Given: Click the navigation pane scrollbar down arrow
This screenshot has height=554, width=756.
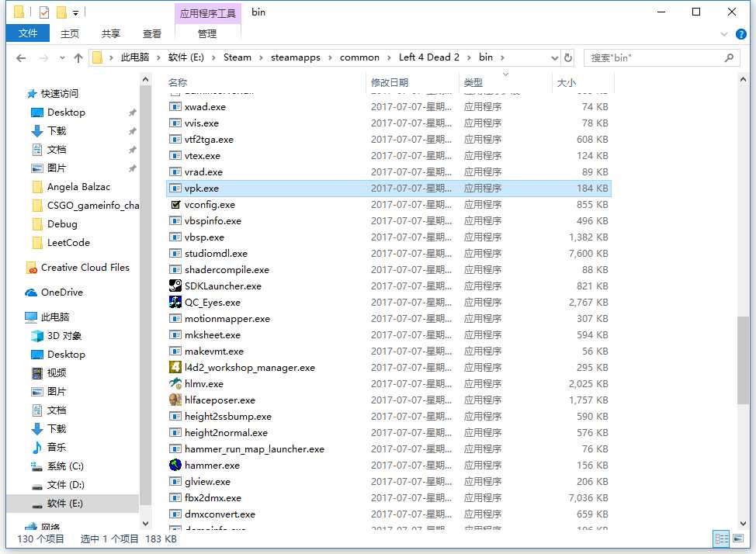Looking at the screenshot, I should click(x=146, y=523).
